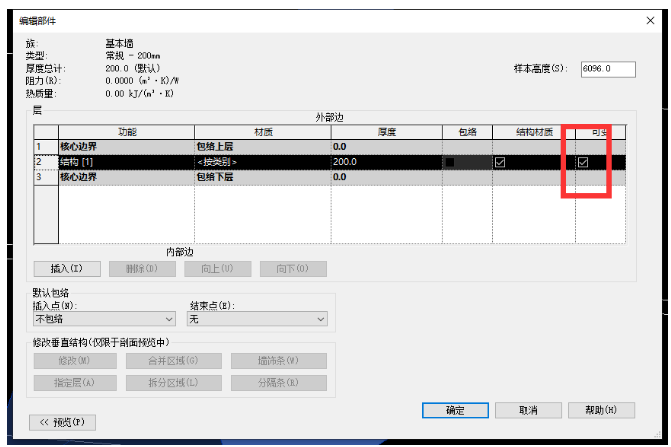Click the 指定层(A) button
671x447 pixels.
point(75,383)
